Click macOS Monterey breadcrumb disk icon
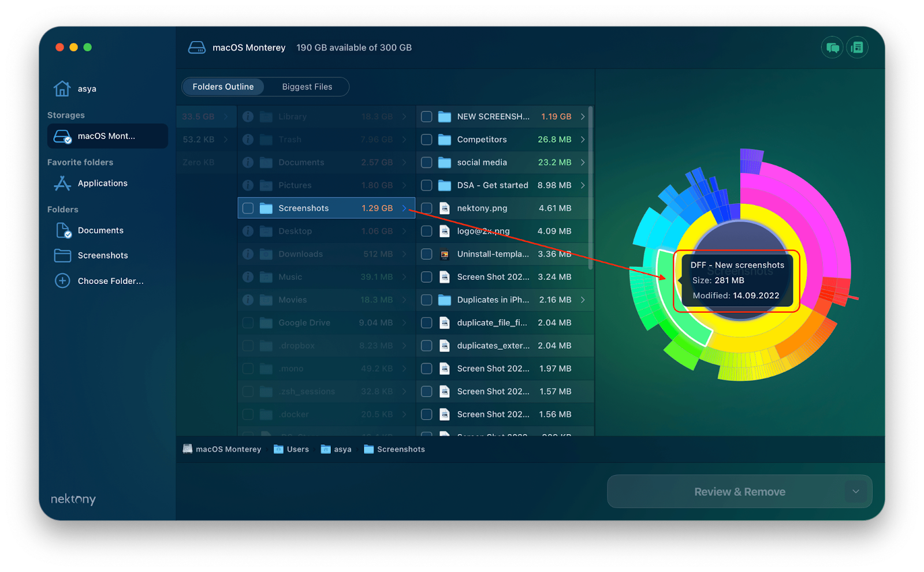 pyautogui.click(x=188, y=449)
